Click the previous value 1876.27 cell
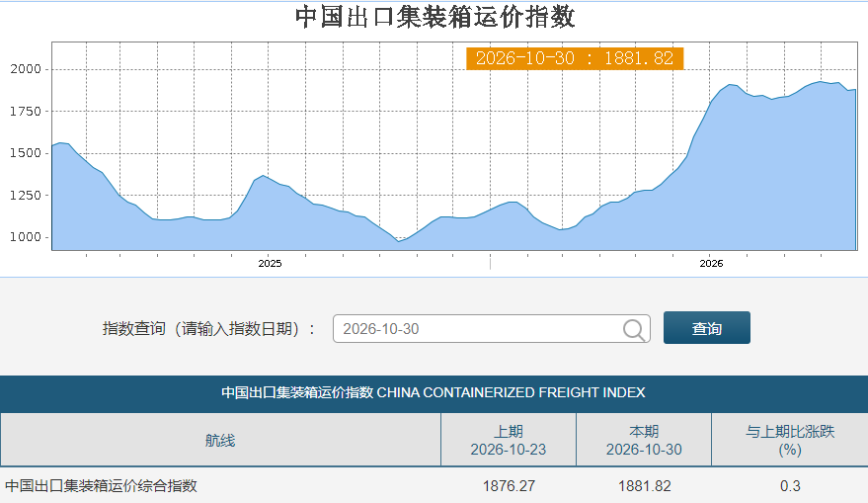Viewport: 868px width, 503px height. (x=509, y=486)
